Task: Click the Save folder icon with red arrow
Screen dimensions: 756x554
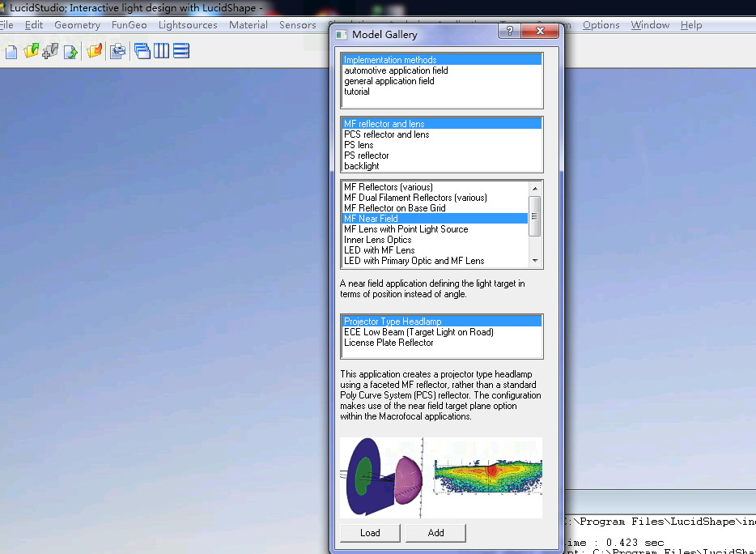Action: 95,51
